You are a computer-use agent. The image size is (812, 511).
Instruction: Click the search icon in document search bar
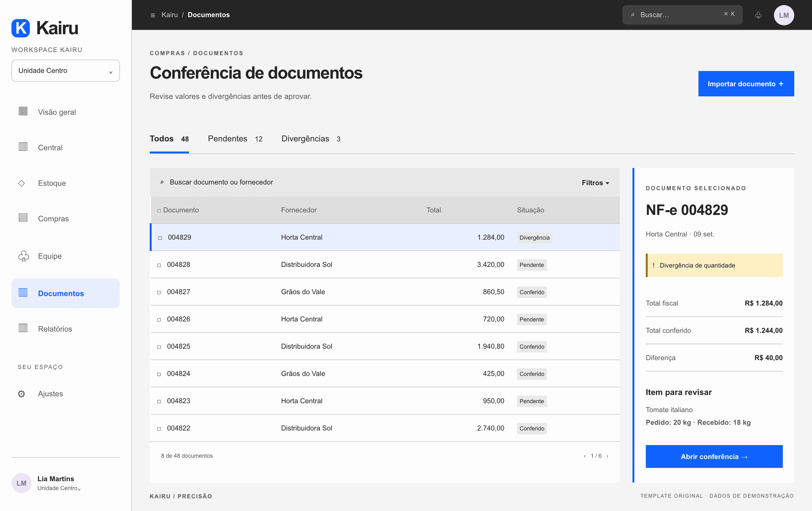tap(162, 182)
